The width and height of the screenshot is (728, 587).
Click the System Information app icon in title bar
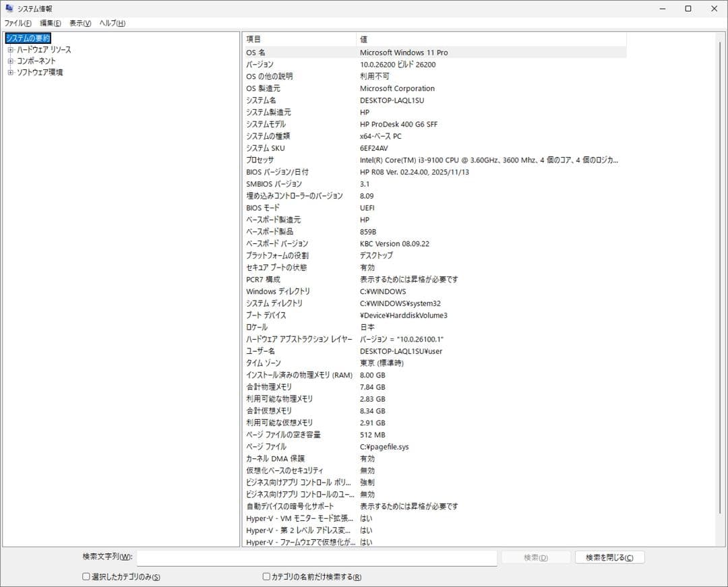click(9, 8)
